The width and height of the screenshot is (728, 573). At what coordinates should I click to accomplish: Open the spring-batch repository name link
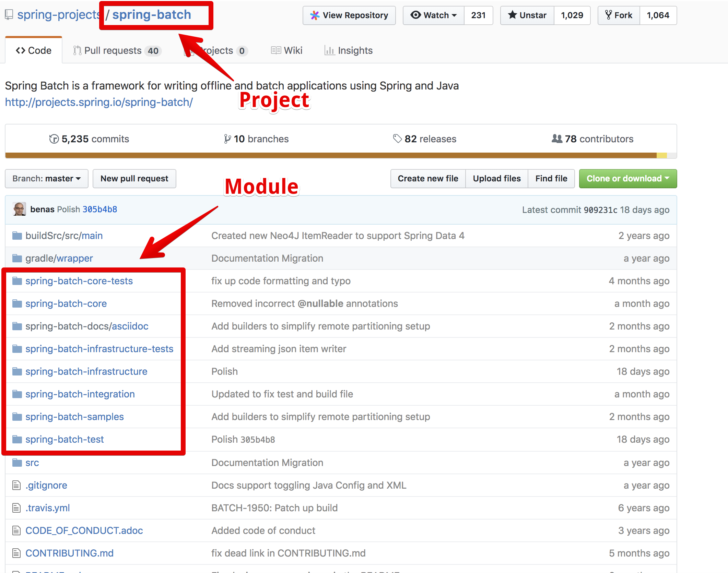tap(152, 15)
